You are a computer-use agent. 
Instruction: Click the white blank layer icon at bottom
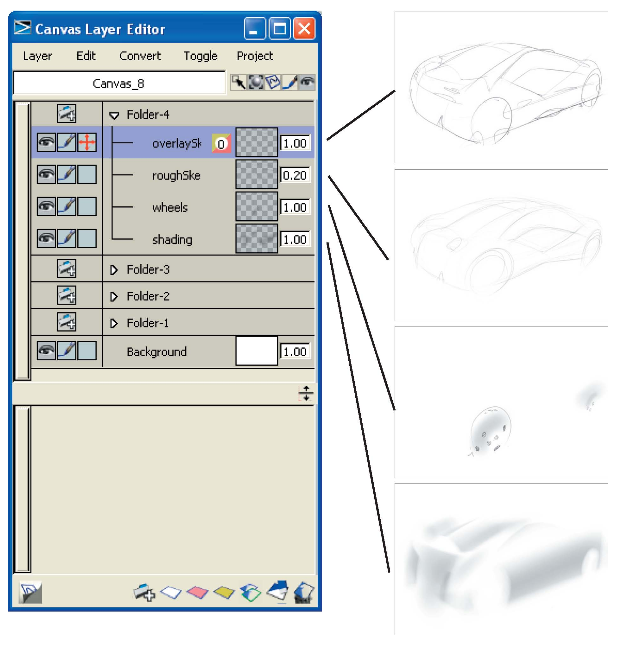click(171, 593)
